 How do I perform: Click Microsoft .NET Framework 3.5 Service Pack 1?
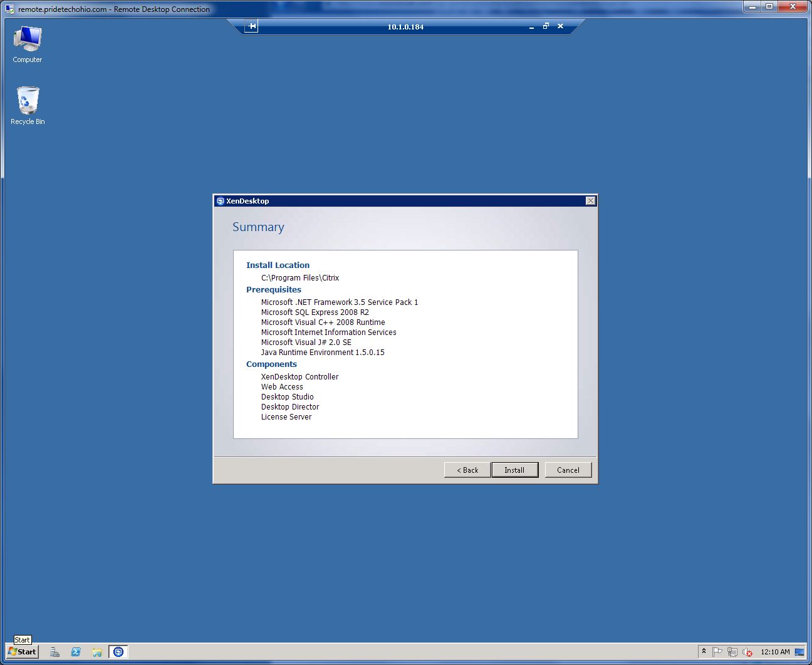[x=340, y=302]
